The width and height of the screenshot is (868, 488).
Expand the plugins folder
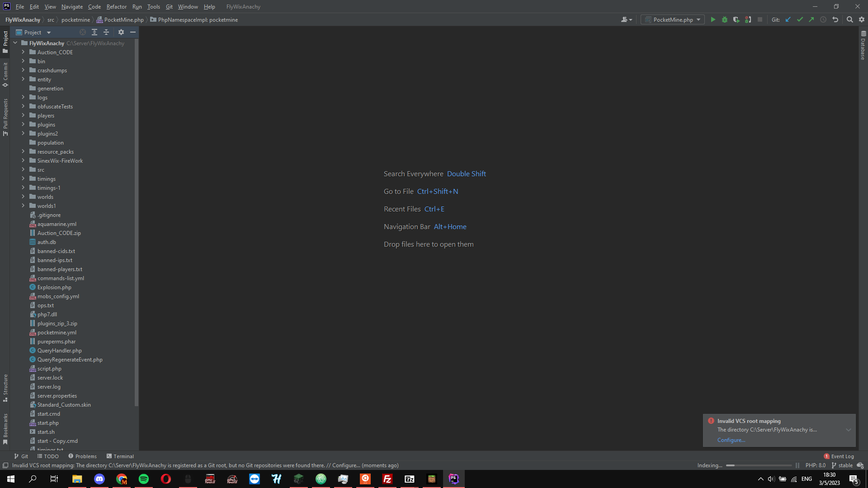click(x=23, y=124)
